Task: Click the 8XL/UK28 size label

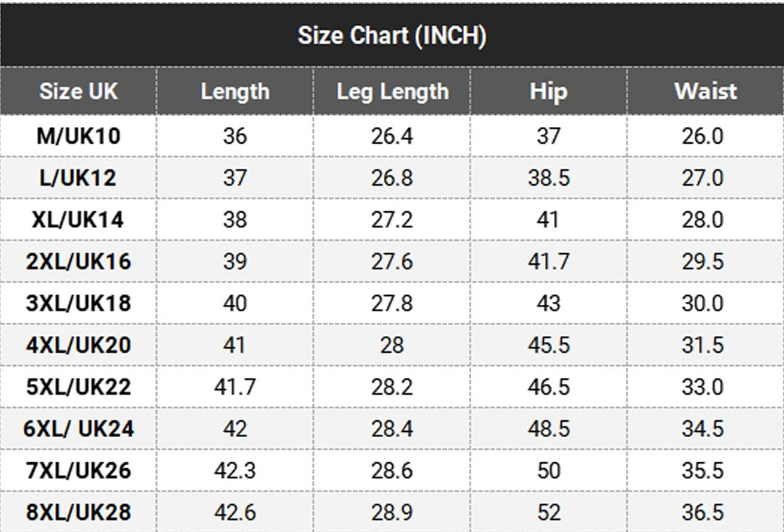Action: pyautogui.click(x=78, y=512)
